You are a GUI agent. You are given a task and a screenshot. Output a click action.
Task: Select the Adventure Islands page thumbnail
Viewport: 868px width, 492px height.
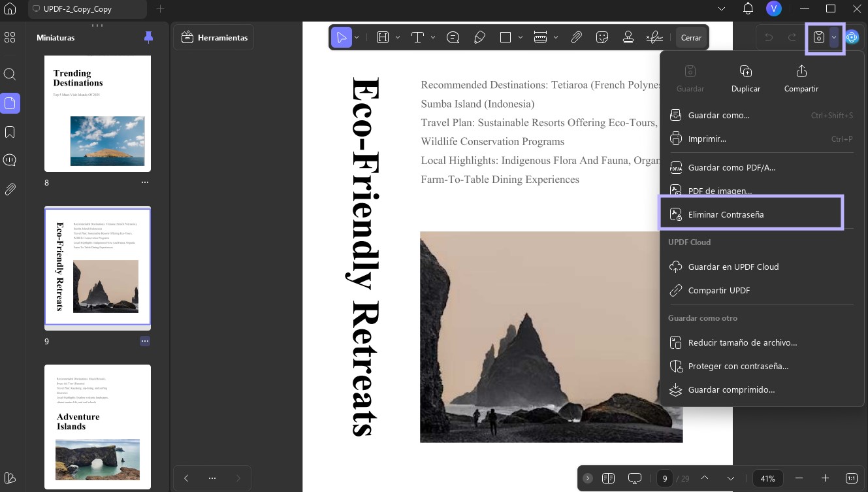pos(97,427)
